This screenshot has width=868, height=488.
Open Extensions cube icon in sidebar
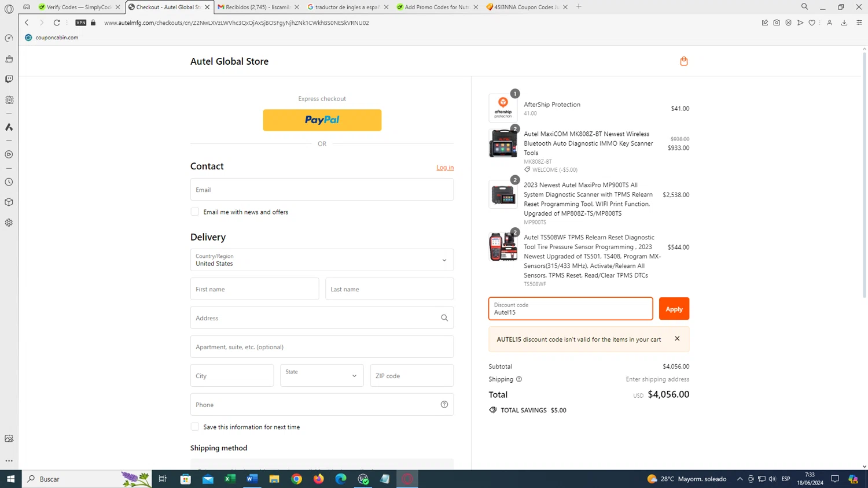point(9,202)
